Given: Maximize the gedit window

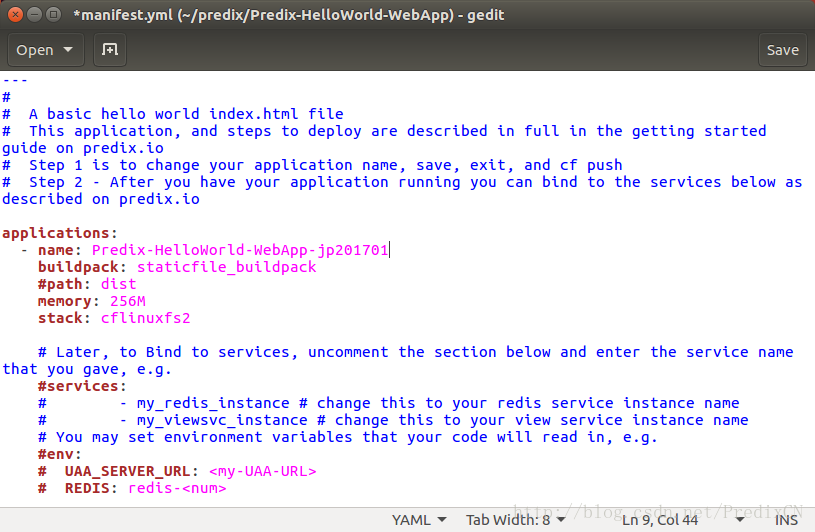Looking at the screenshot, I should 53,15.
